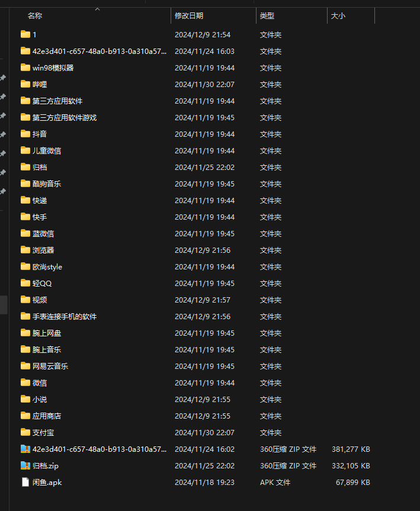Click the 小说 folder icon
420x511 pixels.
[25, 399]
